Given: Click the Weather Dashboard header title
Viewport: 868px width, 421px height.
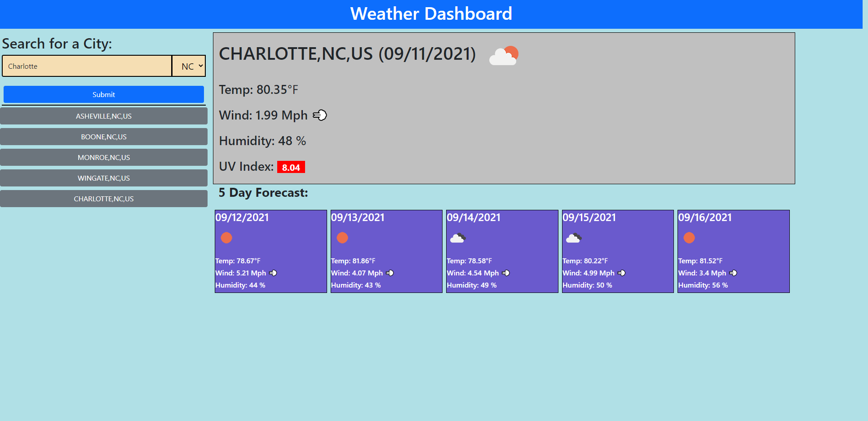Looking at the screenshot, I should click(431, 14).
